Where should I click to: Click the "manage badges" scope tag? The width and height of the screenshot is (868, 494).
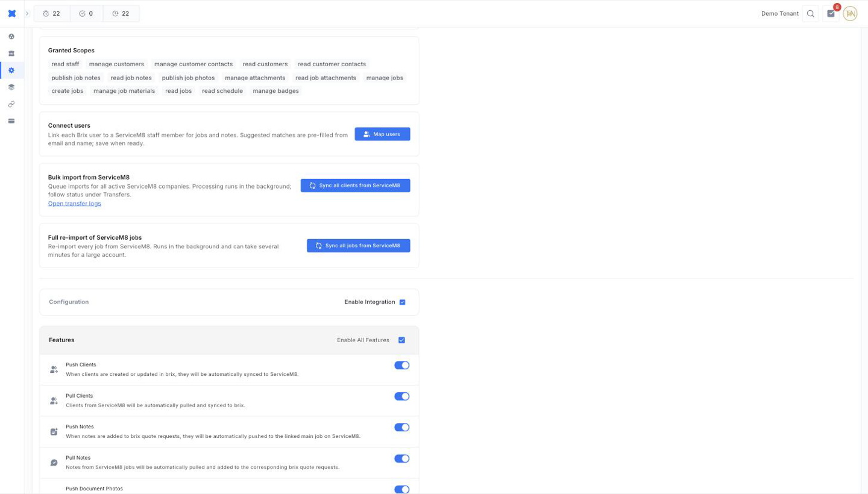pos(275,91)
